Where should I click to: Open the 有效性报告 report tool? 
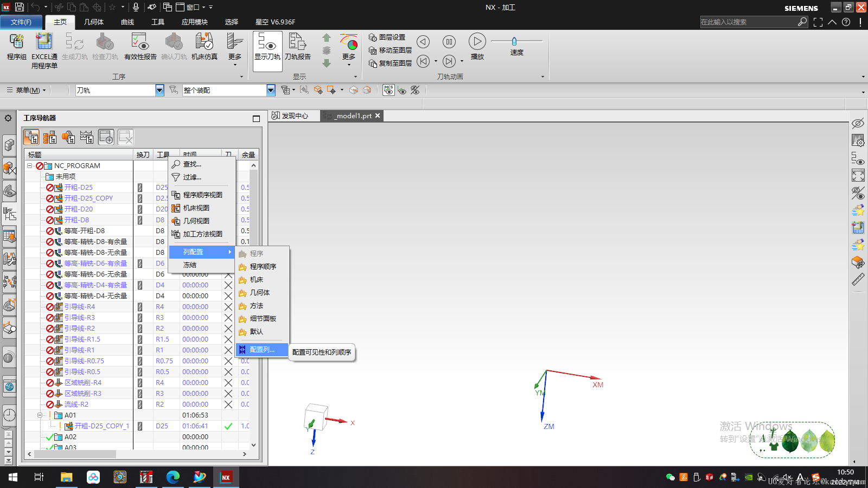click(x=140, y=47)
